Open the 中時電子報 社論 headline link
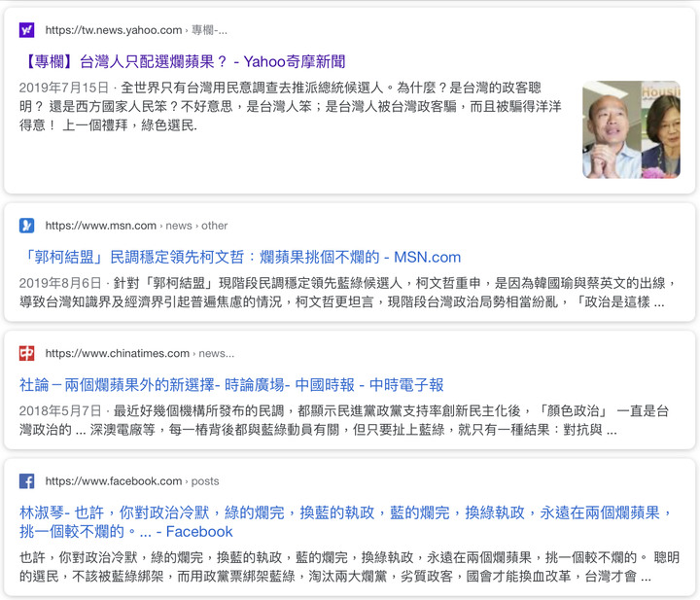Image resolution: width=700 pixels, height=600 pixels. [x=231, y=385]
